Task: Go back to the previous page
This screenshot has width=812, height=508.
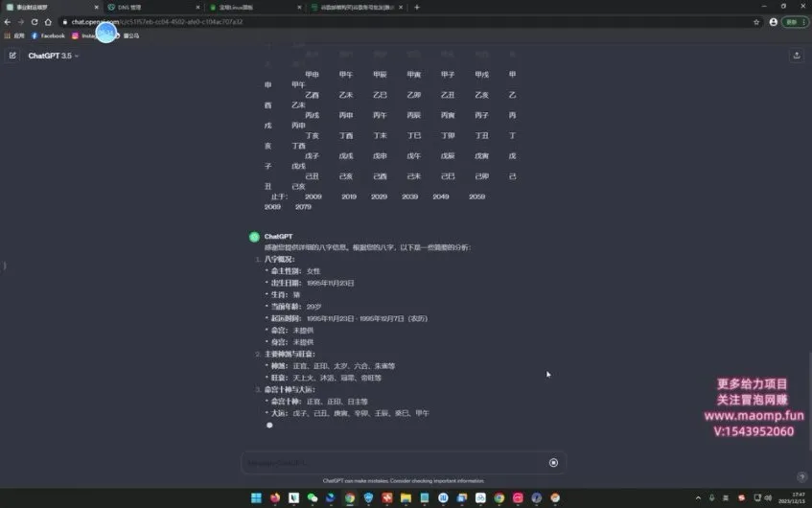Action: 8,21
